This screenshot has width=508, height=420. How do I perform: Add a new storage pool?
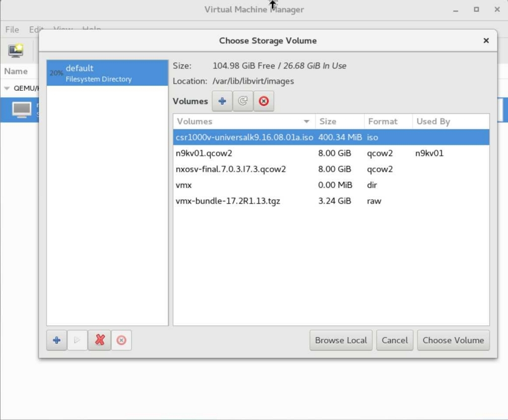click(57, 340)
